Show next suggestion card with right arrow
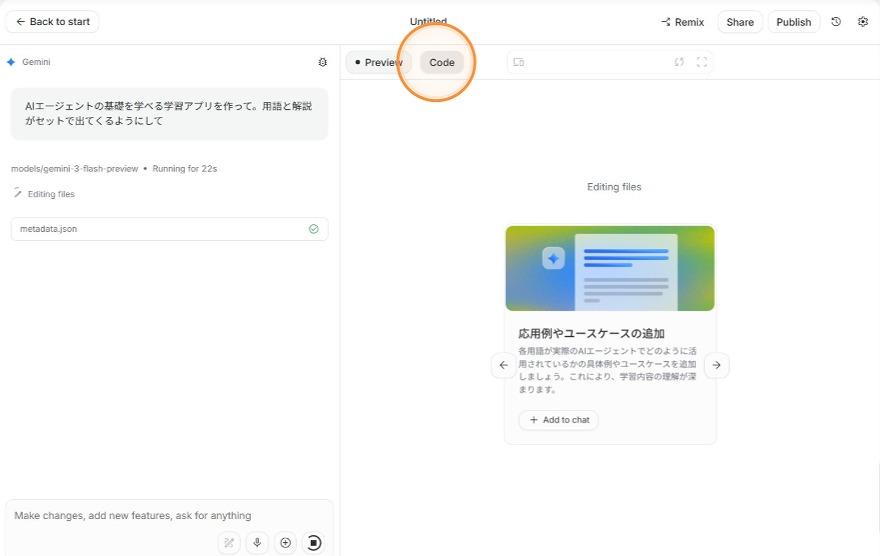 pyautogui.click(x=716, y=365)
